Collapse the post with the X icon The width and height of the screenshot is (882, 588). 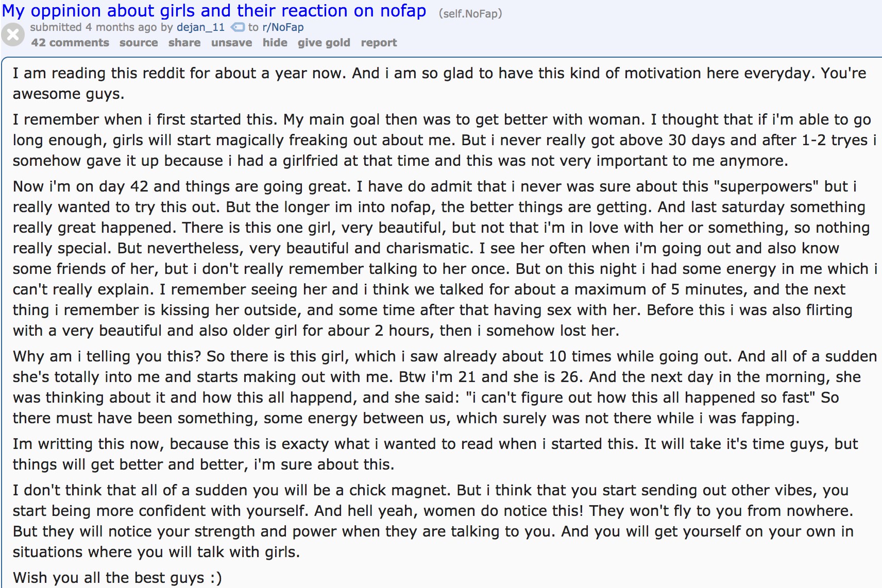[13, 34]
